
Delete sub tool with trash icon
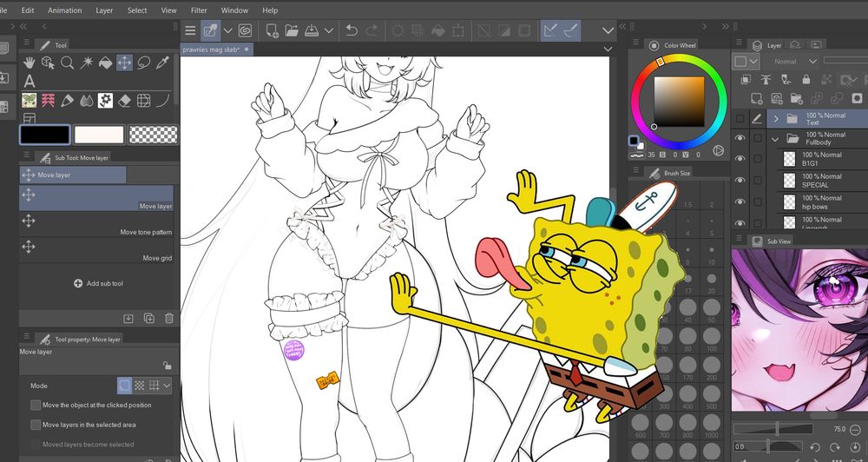(168, 319)
